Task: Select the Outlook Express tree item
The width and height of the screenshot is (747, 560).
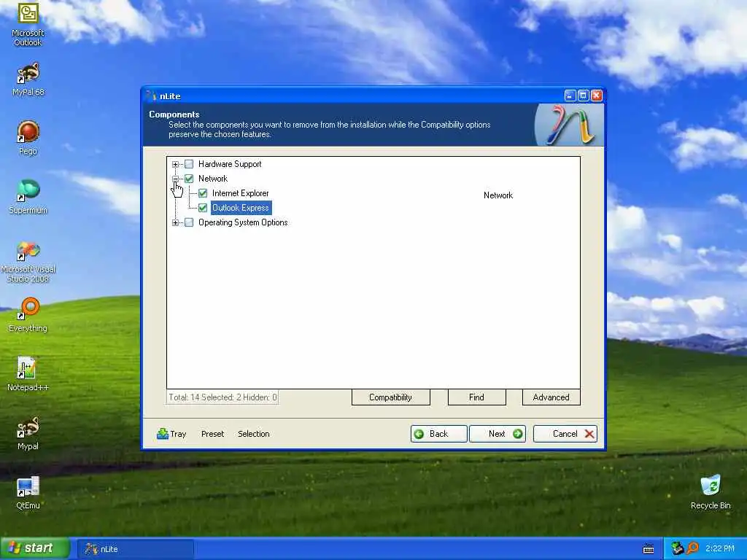Action: [241, 208]
